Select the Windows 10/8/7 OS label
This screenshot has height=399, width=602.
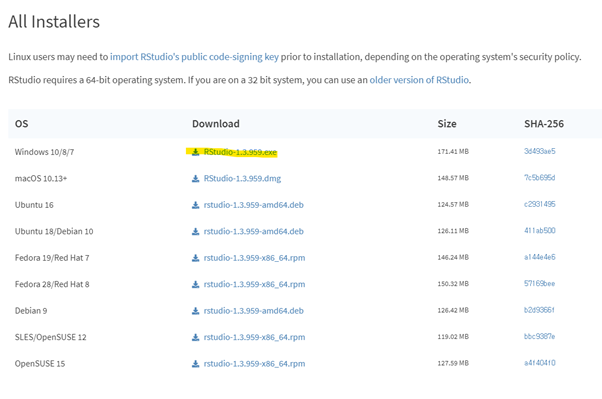[44, 152]
